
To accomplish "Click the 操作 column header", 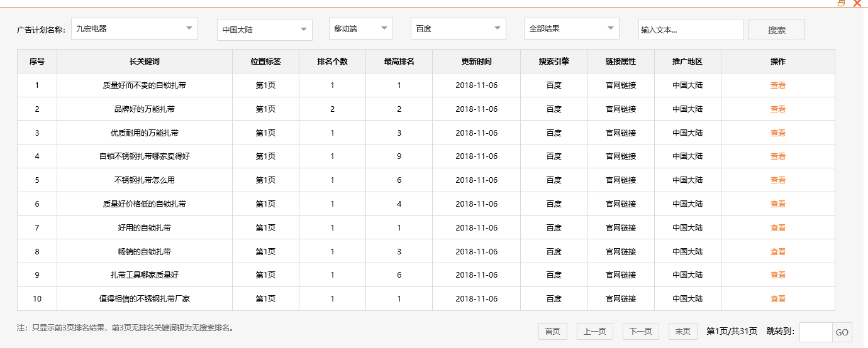I will tap(778, 62).
